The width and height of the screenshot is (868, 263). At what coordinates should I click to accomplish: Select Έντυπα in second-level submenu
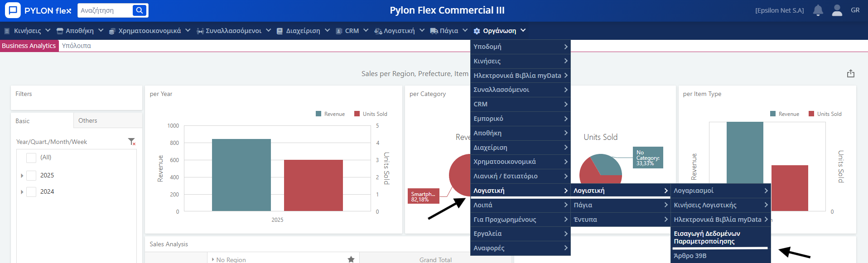tap(621, 220)
